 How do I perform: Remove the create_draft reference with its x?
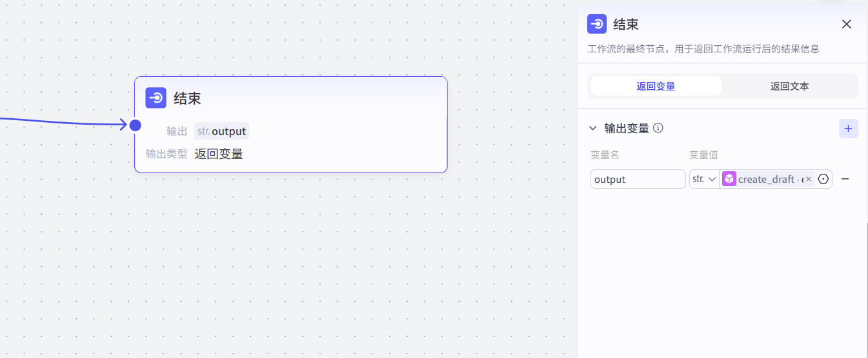[x=809, y=179]
